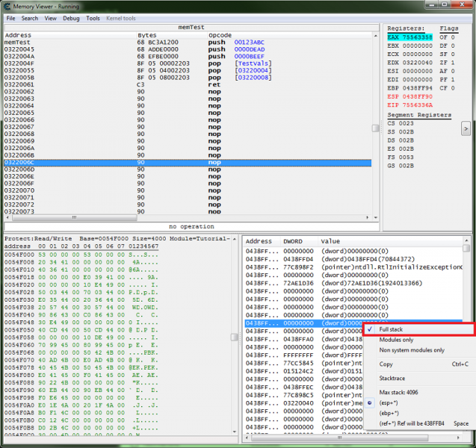Open the Debug menu
This screenshot has width=476, height=448.
(x=71, y=18)
